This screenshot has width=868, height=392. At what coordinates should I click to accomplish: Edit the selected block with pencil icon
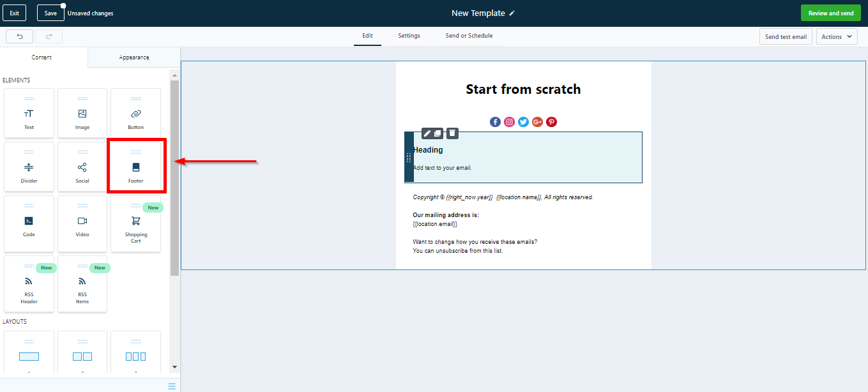pyautogui.click(x=427, y=133)
